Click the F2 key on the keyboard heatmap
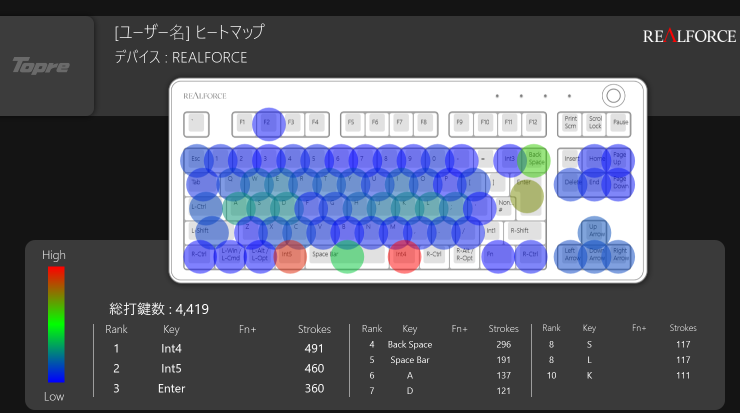The image size is (740, 413). [267, 124]
